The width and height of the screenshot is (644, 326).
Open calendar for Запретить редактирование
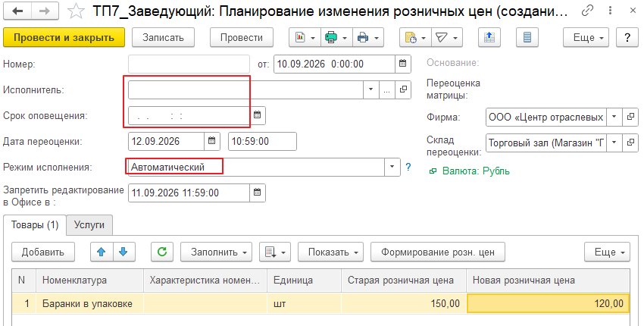pos(258,193)
